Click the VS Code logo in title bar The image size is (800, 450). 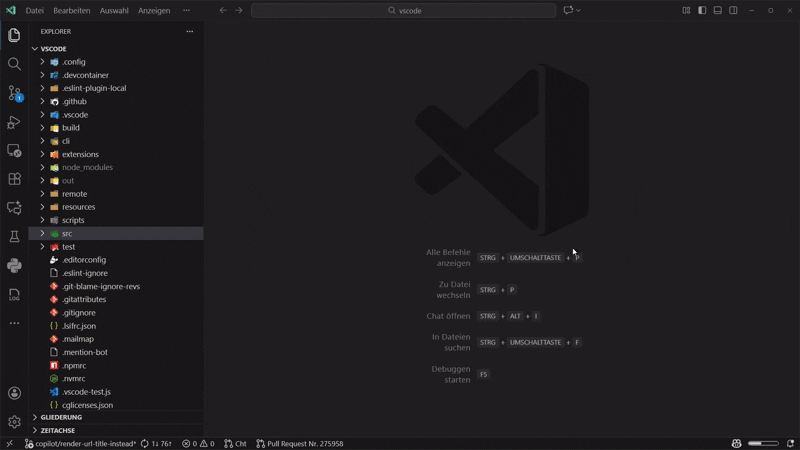coord(11,10)
